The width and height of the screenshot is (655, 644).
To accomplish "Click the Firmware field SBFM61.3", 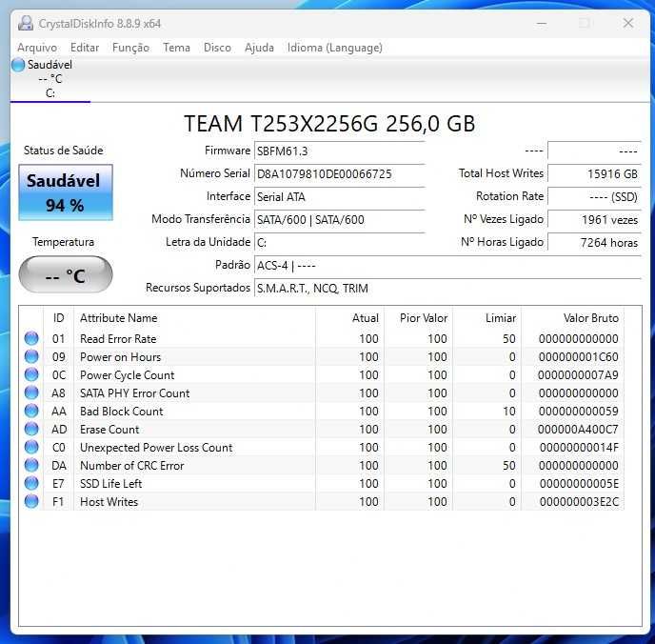I will click(x=339, y=151).
